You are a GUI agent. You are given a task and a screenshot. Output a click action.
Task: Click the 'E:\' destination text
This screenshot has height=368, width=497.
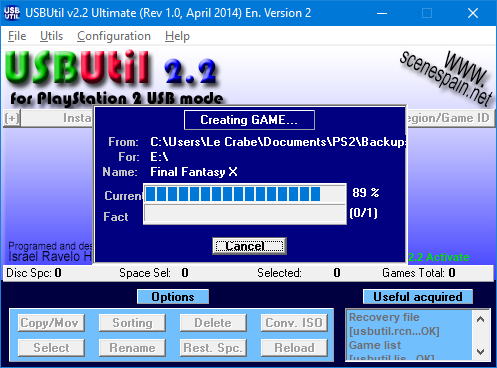pos(159,157)
